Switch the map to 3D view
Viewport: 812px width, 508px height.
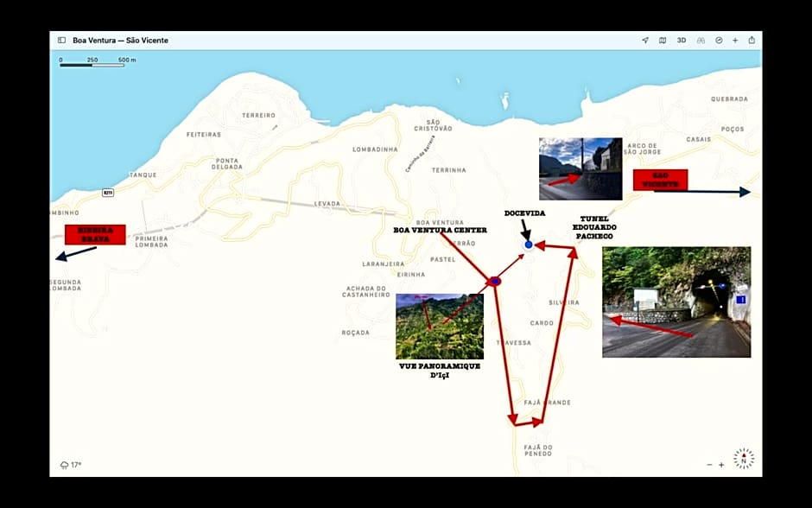click(x=682, y=41)
